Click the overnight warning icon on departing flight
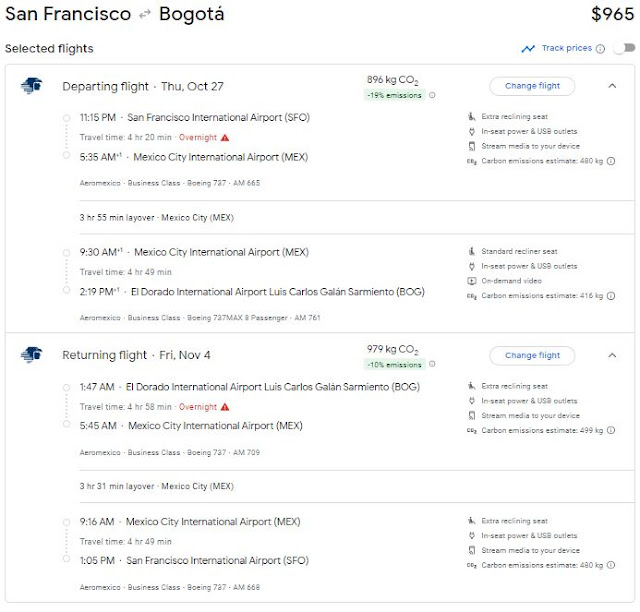The image size is (640, 612). point(225,137)
